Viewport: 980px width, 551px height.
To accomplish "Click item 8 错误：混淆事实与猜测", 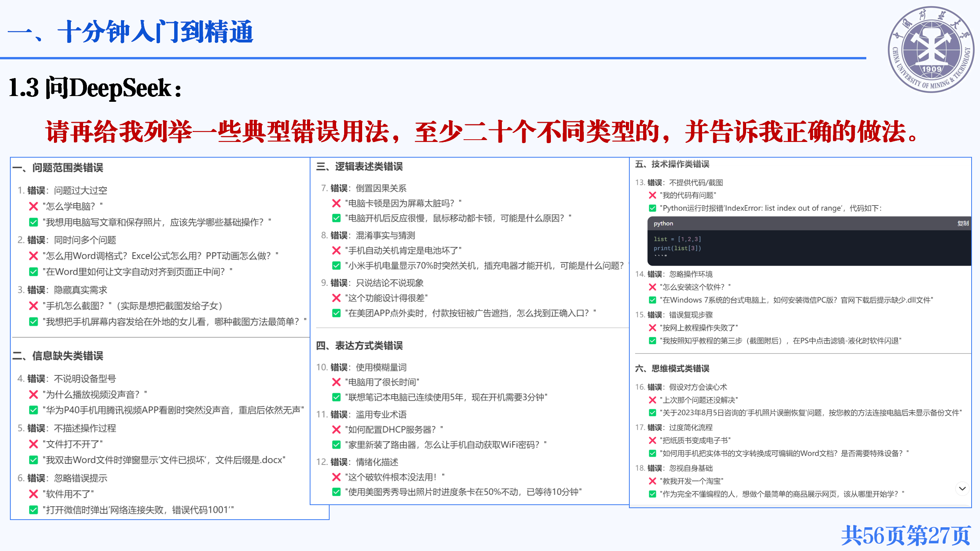I will (x=368, y=235).
